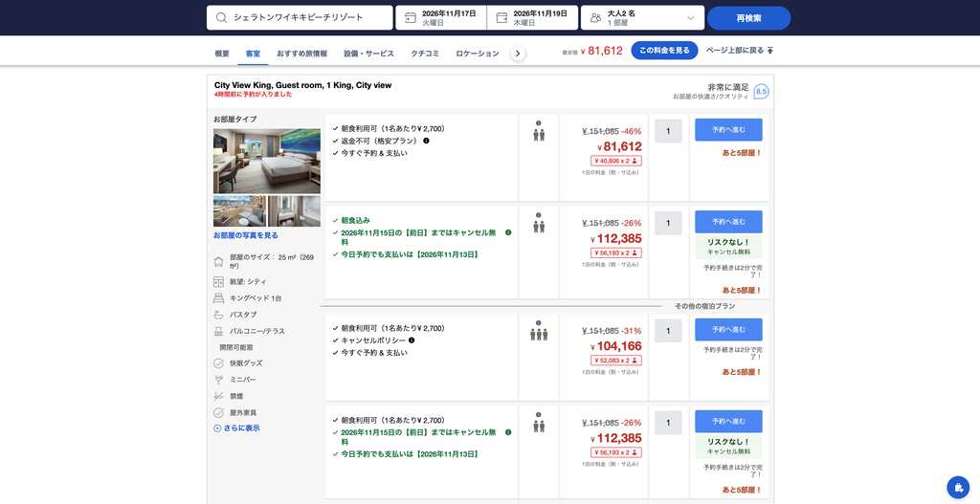
Task: Click お部屋の写真を見る link
Action: [246, 235]
